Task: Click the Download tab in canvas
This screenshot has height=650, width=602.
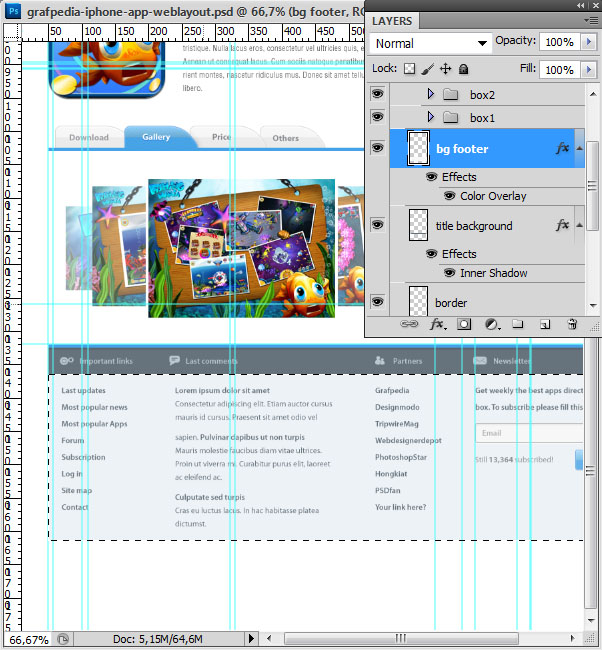Action: pyautogui.click(x=89, y=137)
